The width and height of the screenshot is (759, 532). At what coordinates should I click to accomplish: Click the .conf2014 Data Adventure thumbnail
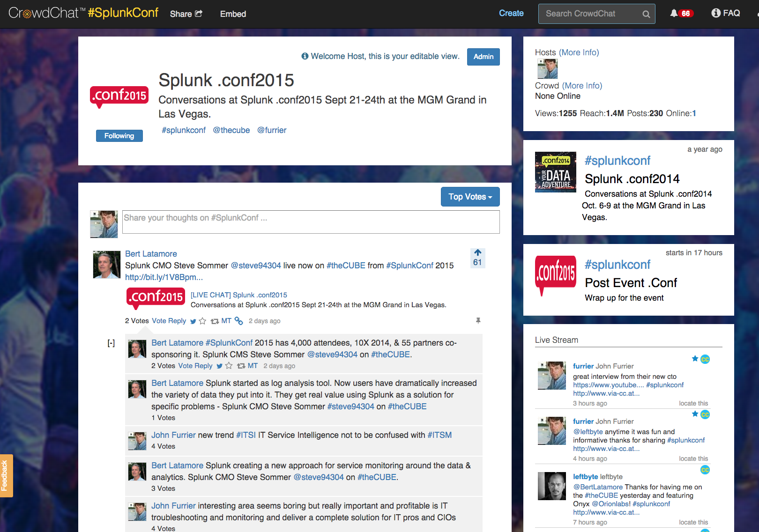[x=556, y=172]
